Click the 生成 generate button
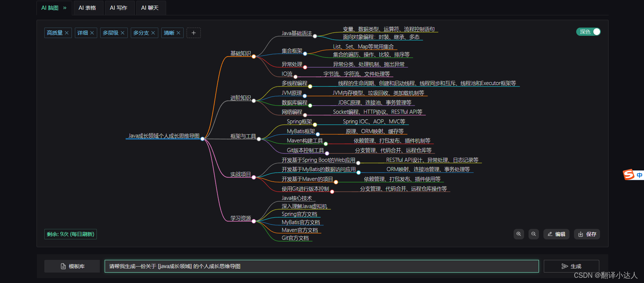The image size is (644, 283). 571,266
